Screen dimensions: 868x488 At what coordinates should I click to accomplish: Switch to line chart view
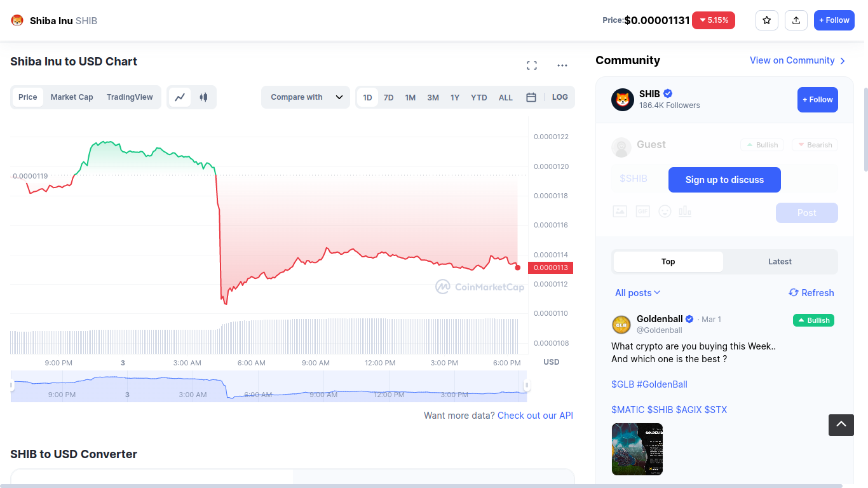pos(180,97)
